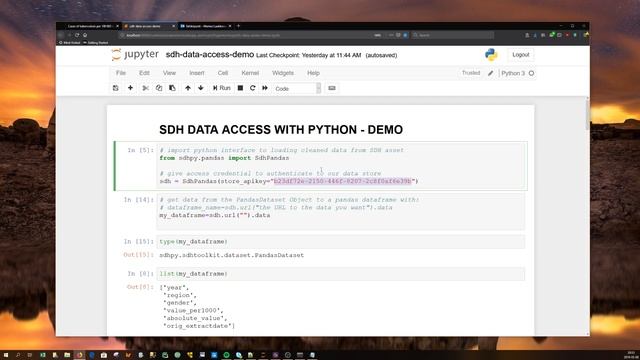Open the Windows Start menu
This screenshot has height=360, width=640.
(x=6, y=355)
